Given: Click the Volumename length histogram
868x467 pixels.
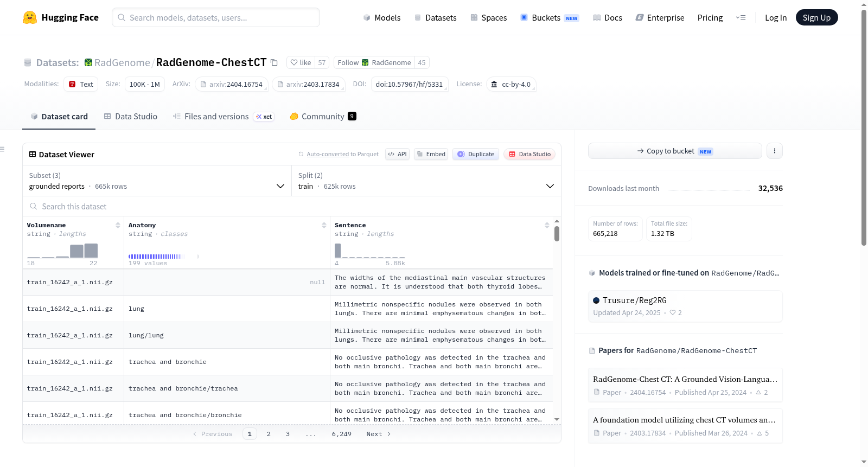Looking at the screenshot, I should tap(62, 251).
